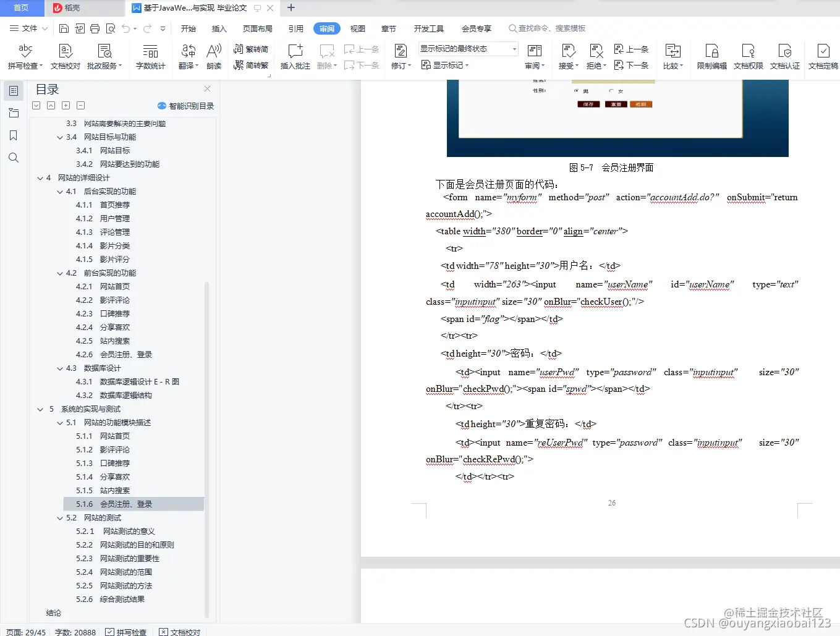This screenshot has width=840, height=636.
Task: Collapse section 5.2 网站的测试
Action: [x=60, y=518]
